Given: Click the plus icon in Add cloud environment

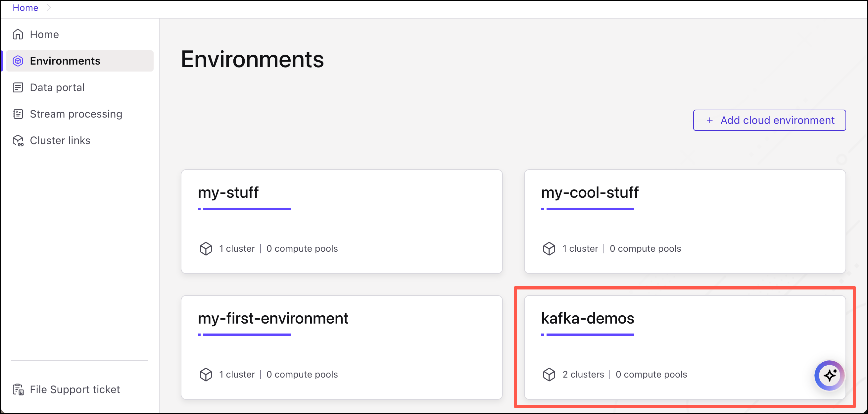Looking at the screenshot, I should click(710, 120).
